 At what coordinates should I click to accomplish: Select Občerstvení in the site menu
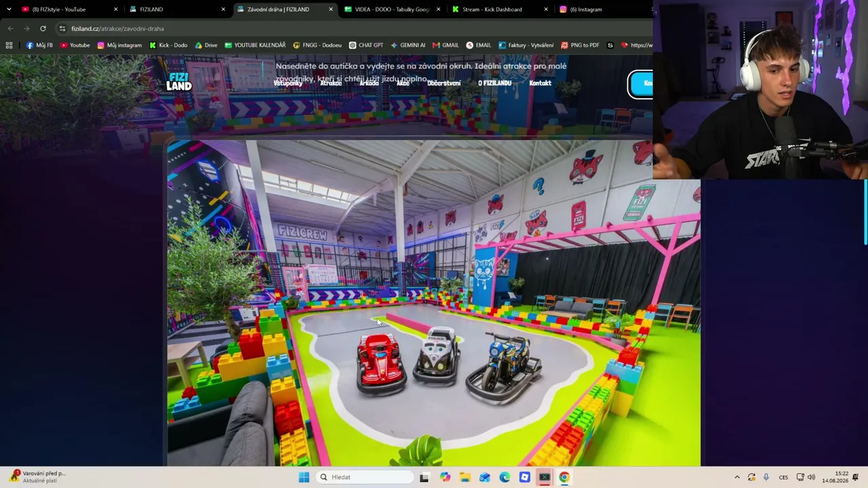(x=444, y=83)
